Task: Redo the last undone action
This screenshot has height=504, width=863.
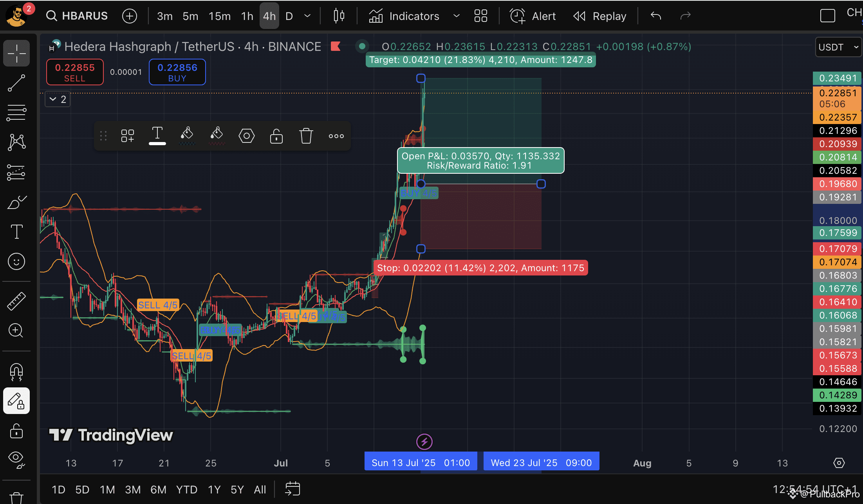Action: 685,16
